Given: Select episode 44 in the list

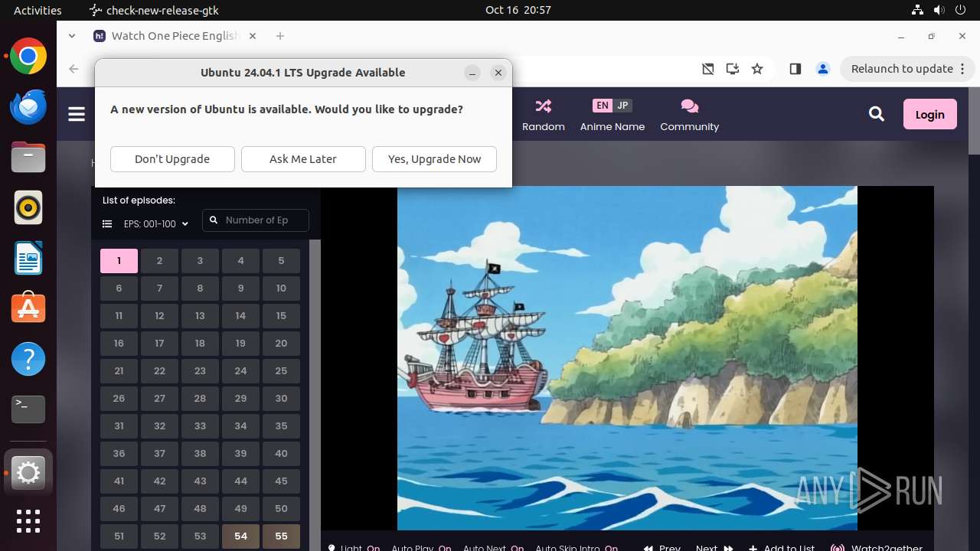Looking at the screenshot, I should pos(240,481).
